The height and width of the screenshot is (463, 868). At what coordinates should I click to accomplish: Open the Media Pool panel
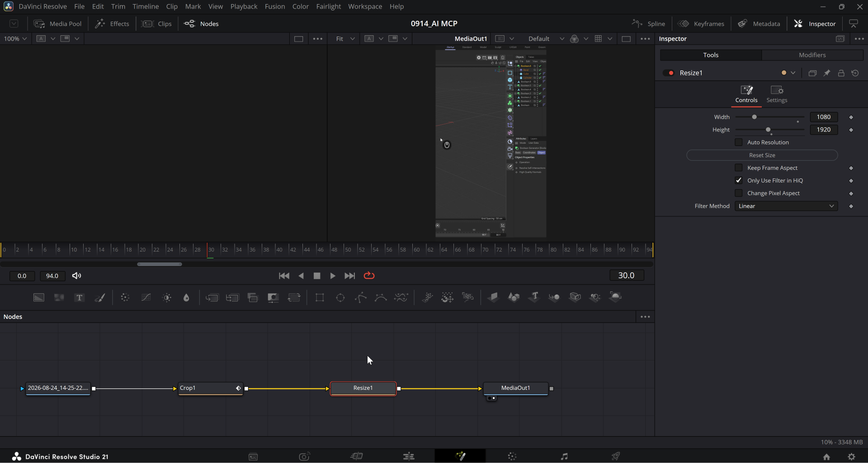58,23
